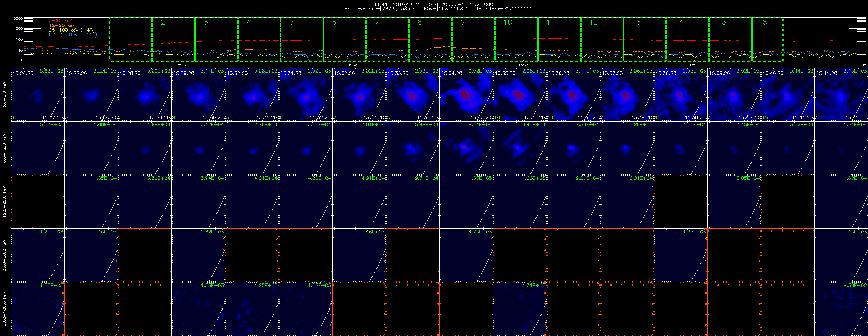
Task: Pick interval box 4 in the lightcurve
Action: click(259, 39)
